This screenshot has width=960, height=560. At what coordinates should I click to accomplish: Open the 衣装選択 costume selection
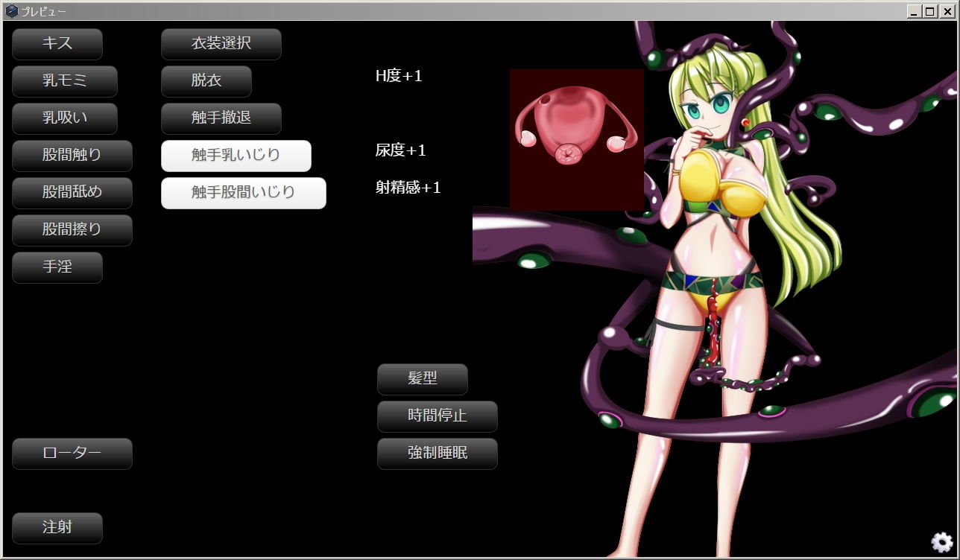[221, 44]
